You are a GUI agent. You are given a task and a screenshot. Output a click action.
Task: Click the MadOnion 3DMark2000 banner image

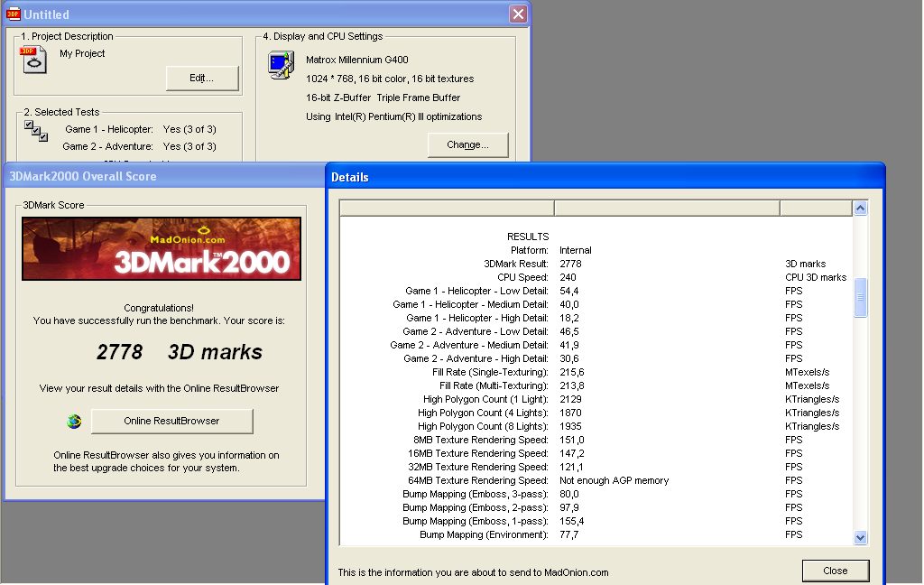pyautogui.click(x=162, y=248)
